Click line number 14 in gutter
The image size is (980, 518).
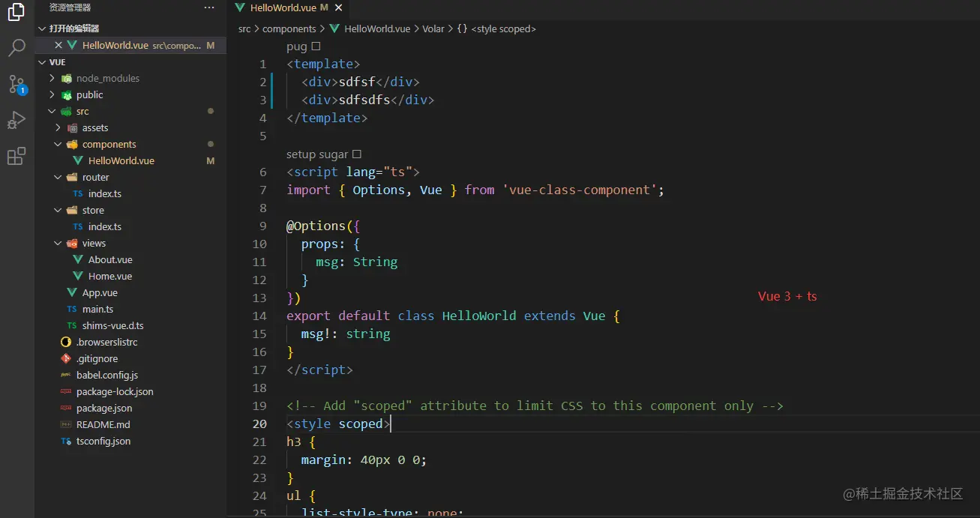pyautogui.click(x=259, y=316)
